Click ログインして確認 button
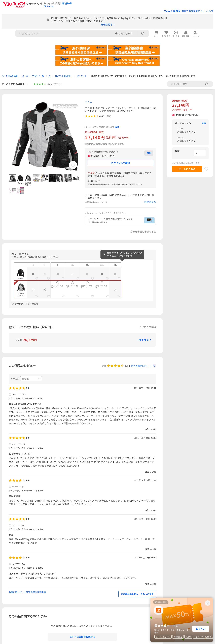215x644 pixels. (x=120, y=163)
